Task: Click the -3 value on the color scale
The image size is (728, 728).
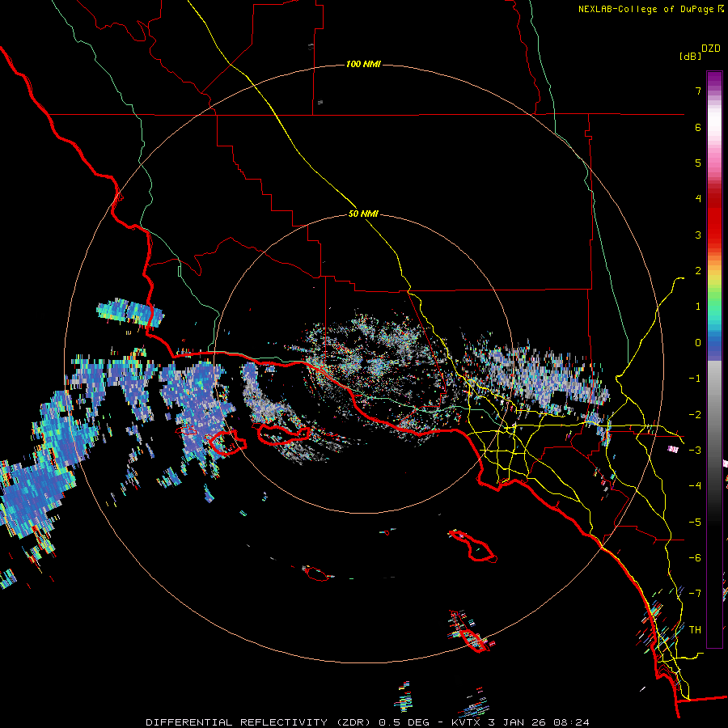Action: [x=695, y=450]
